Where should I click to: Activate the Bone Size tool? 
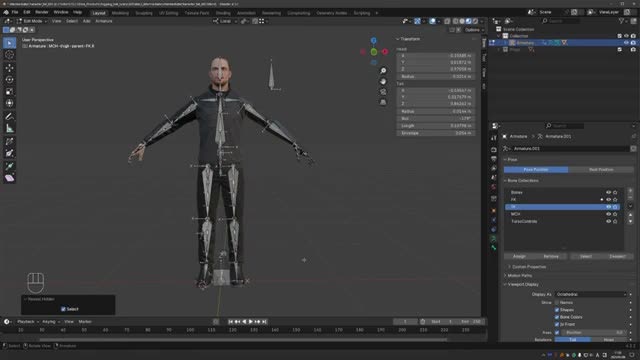9,153
